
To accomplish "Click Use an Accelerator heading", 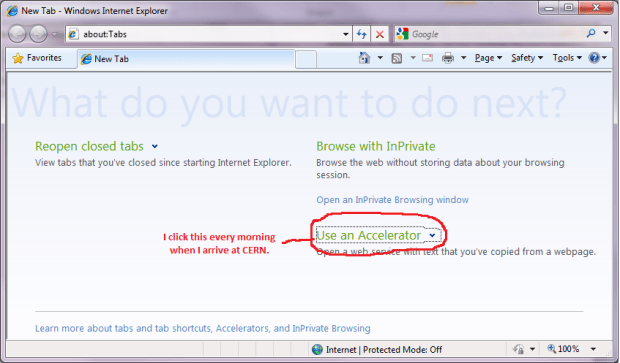I will (369, 235).
